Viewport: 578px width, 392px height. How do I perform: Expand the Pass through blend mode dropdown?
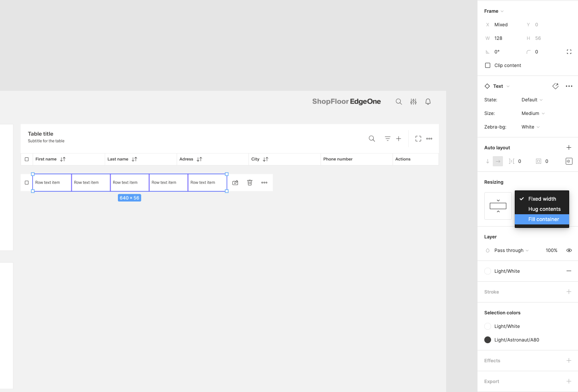(x=511, y=250)
